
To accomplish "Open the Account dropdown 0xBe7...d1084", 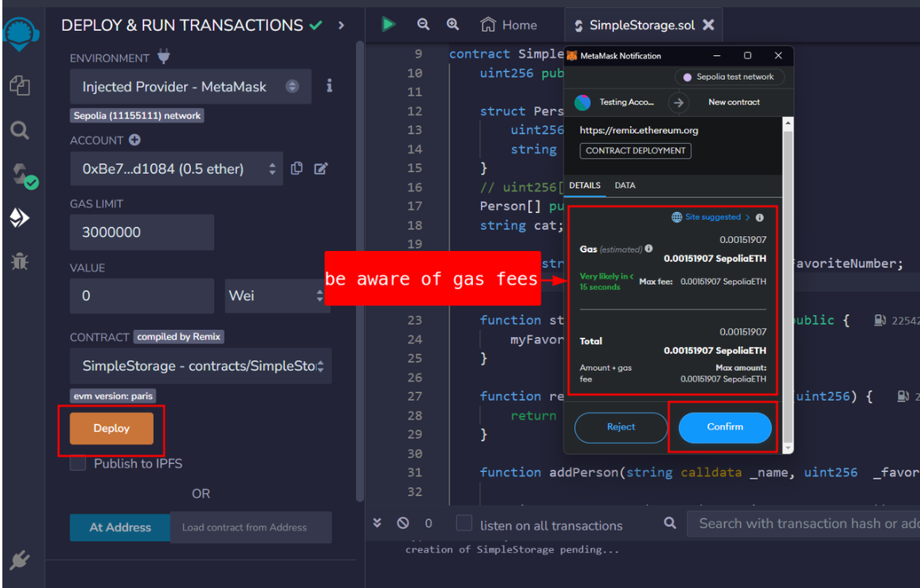I will [176, 169].
